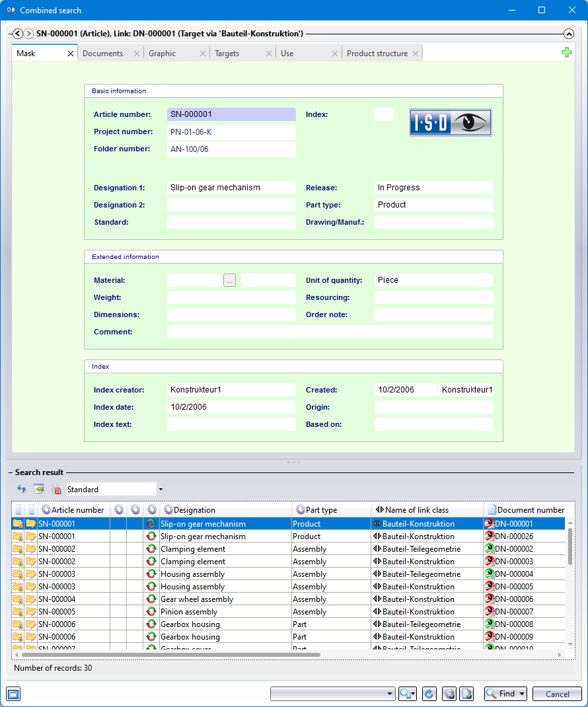Screen dimensions: 588x707
Task: Open the save search magnifier dropdown button
Action: click(x=407, y=694)
